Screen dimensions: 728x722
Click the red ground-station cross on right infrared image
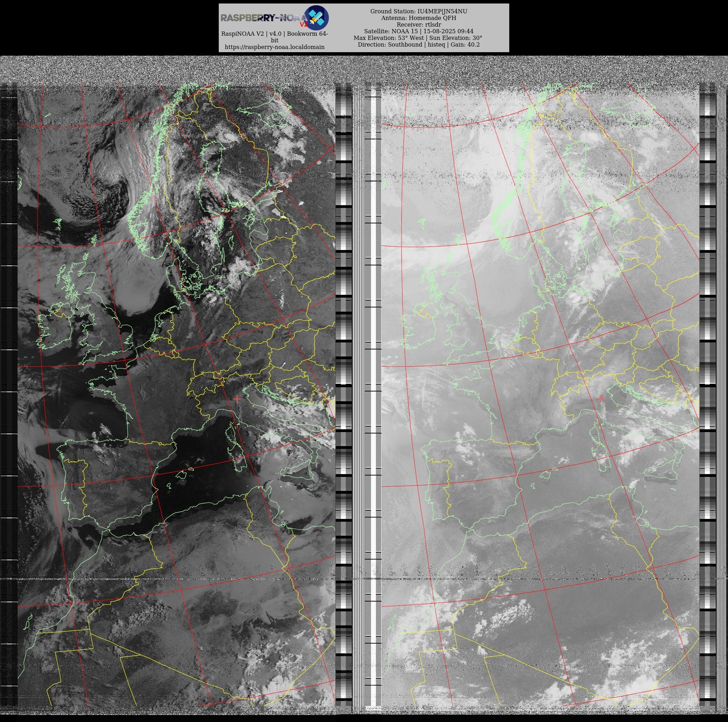pos(601,398)
